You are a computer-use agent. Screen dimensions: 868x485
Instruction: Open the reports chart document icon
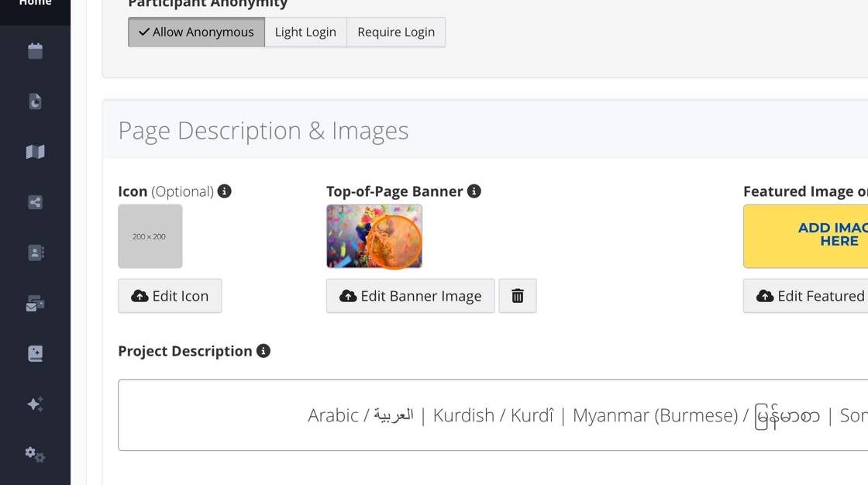[35, 101]
